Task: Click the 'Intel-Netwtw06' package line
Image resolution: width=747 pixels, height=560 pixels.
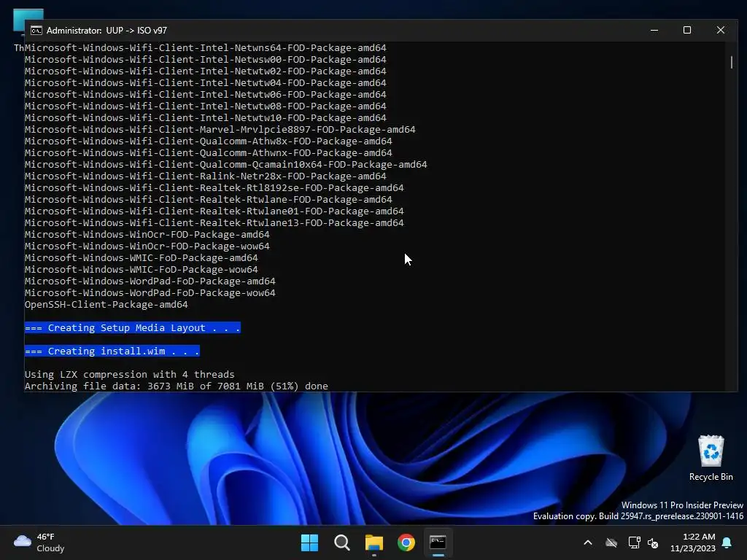Action: point(205,94)
